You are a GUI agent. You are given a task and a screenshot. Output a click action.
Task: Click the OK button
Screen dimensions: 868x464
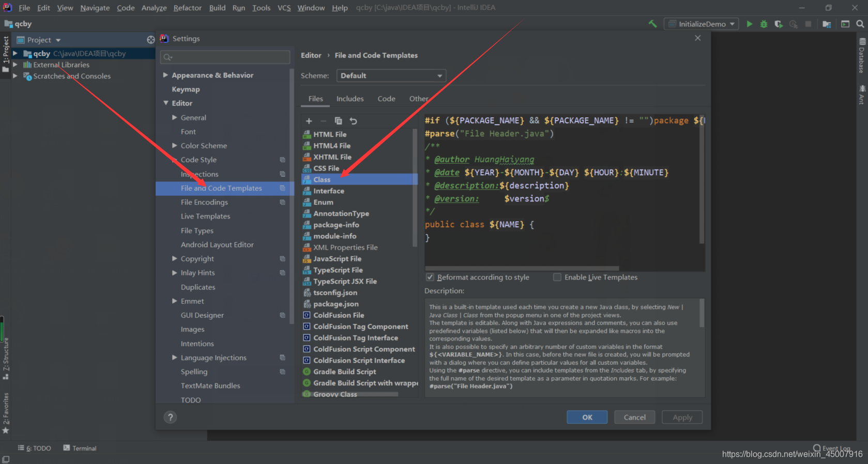587,417
